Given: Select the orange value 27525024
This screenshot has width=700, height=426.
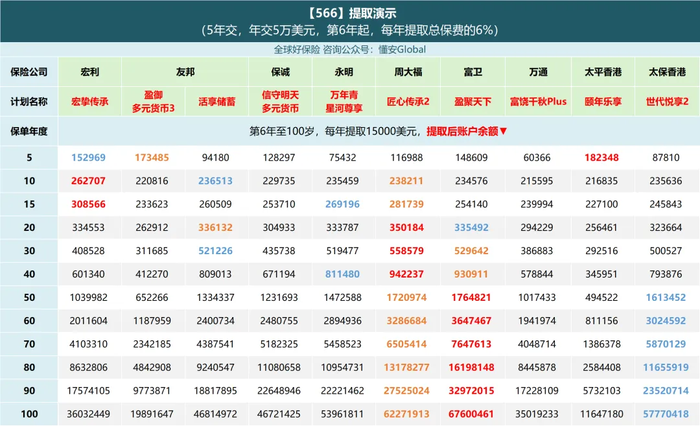Looking at the screenshot, I should pyautogui.click(x=406, y=390).
